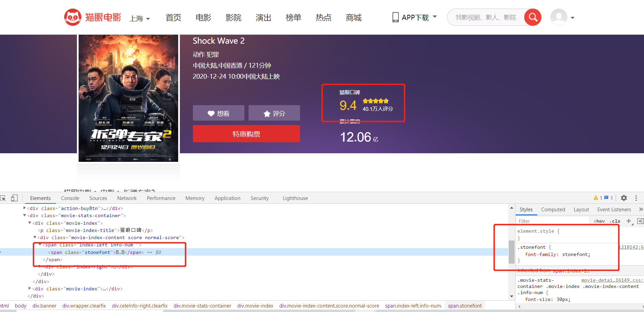Image resolution: width=644 pixels, height=312 pixels.
Task: Click the Shock Wave 2 movie poster
Action: point(128,98)
